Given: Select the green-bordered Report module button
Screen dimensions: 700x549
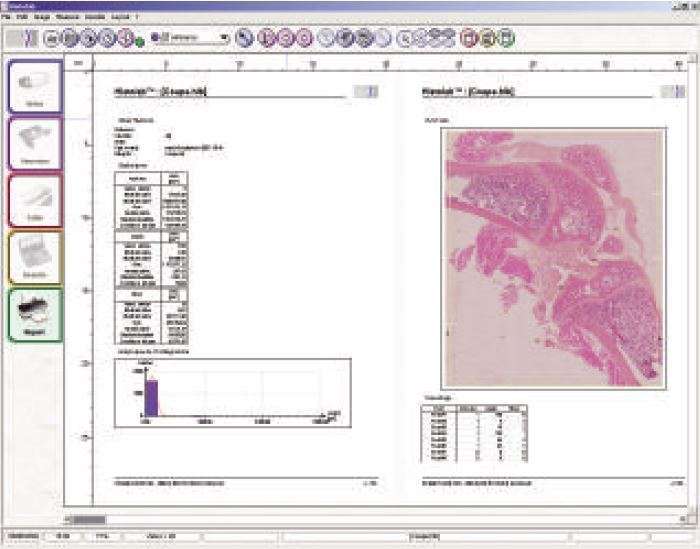Looking at the screenshot, I should [x=35, y=314].
